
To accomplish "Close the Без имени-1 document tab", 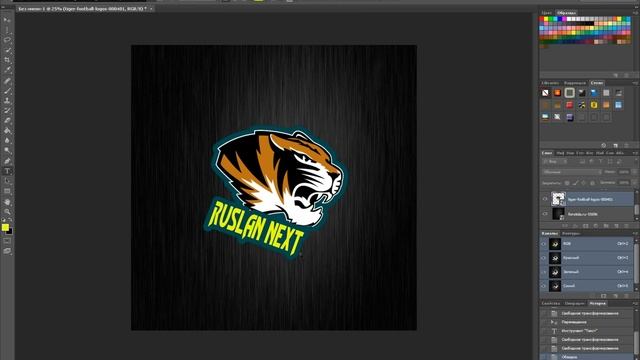I will 151,8.
